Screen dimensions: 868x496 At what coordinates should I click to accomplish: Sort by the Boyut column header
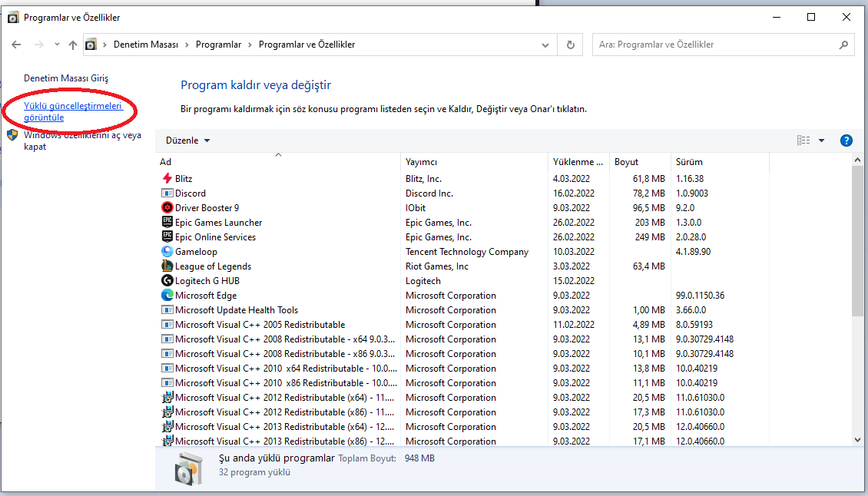(640, 162)
